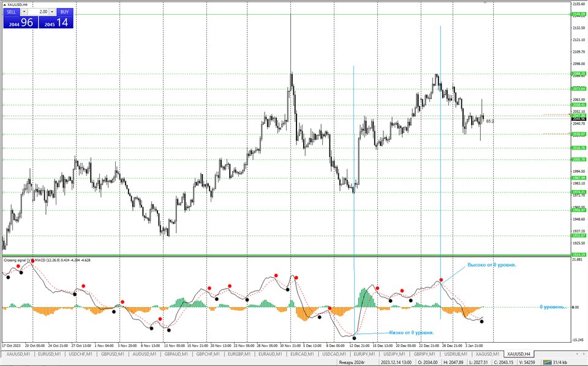This screenshot has width=588, height=366.
Task: Click the '3 Jan 21:00' time axis label
Action: (474, 345)
